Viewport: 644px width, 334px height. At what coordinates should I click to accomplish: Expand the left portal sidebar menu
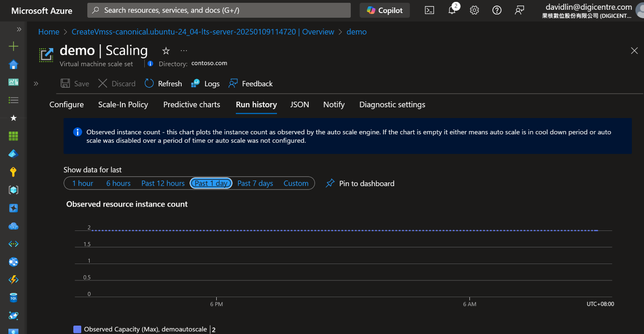(x=19, y=29)
